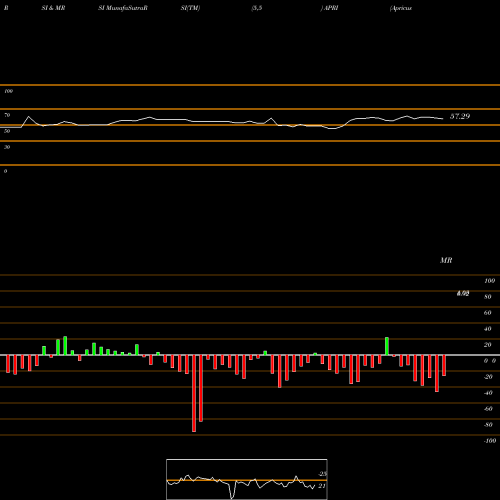Image resolution: width=500 pixels, height=500 pixels.
Task: Click the MR axis label -20
Action: [x=488, y=377]
